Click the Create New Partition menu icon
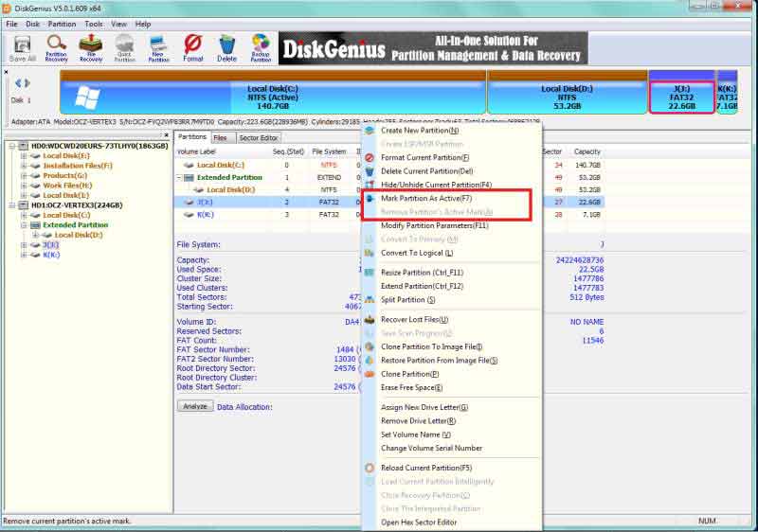Viewport: 758px width, 532px height. pos(370,131)
